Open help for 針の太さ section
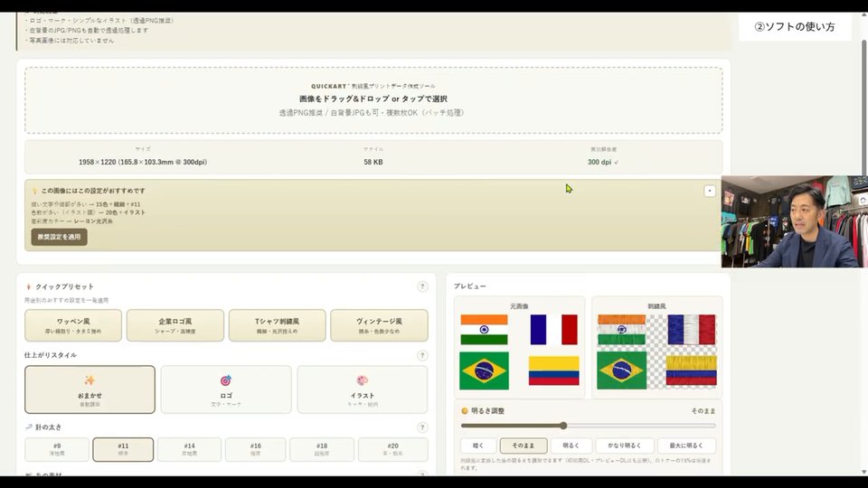This screenshot has width=868, height=488. coord(422,427)
